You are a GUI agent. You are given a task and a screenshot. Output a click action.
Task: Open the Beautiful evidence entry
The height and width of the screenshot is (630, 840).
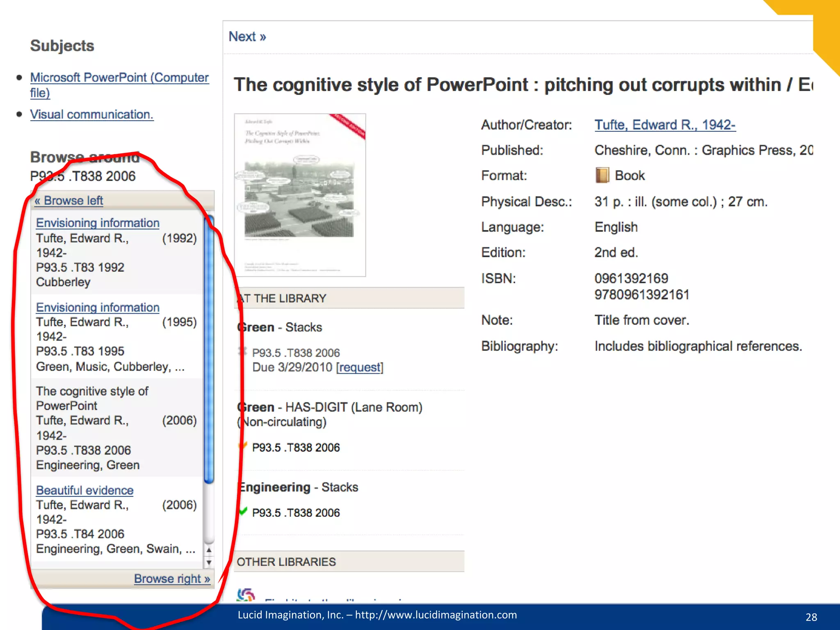tap(84, 490)
